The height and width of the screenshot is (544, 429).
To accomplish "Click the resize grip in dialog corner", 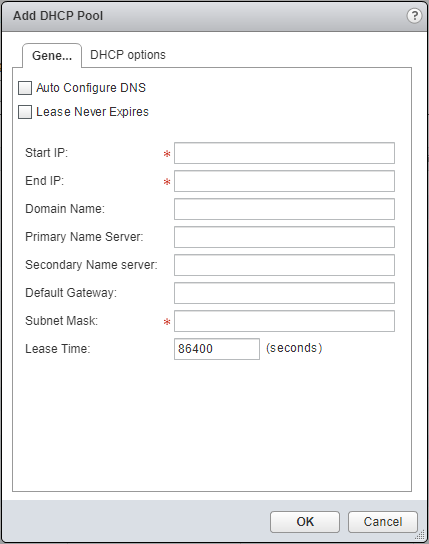I will [420, 535].
